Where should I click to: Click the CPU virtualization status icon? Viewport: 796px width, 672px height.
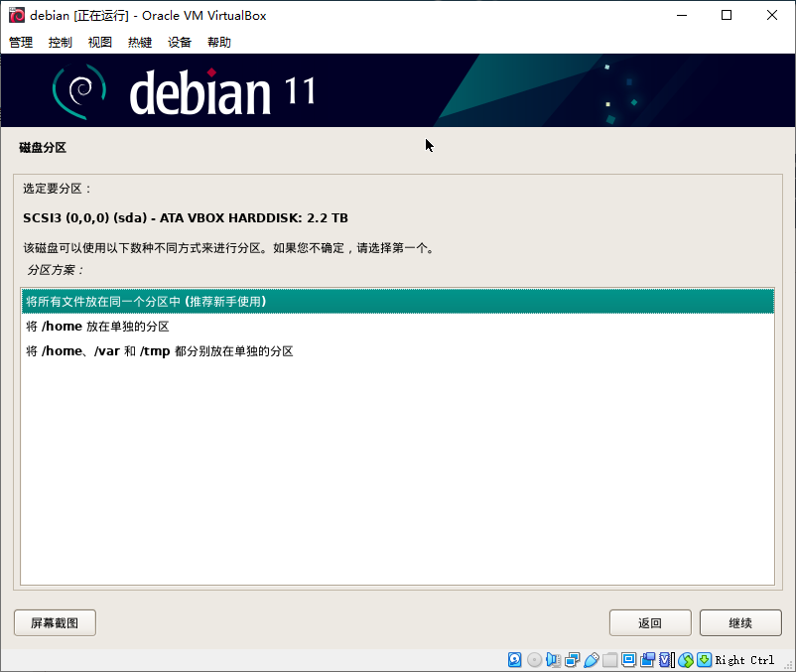tap(666, 660)
